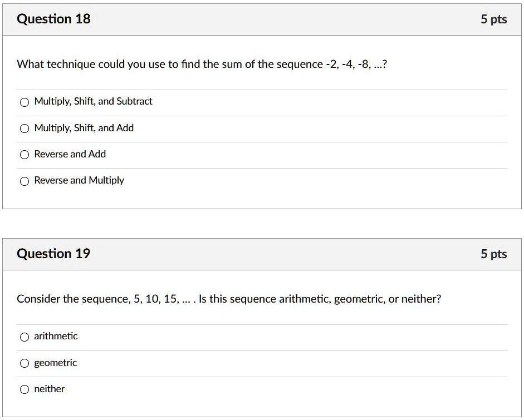Click the 'Multiply, Shift, and Subtract' answer text
This screenshot has width=524, height=420.
93,101
